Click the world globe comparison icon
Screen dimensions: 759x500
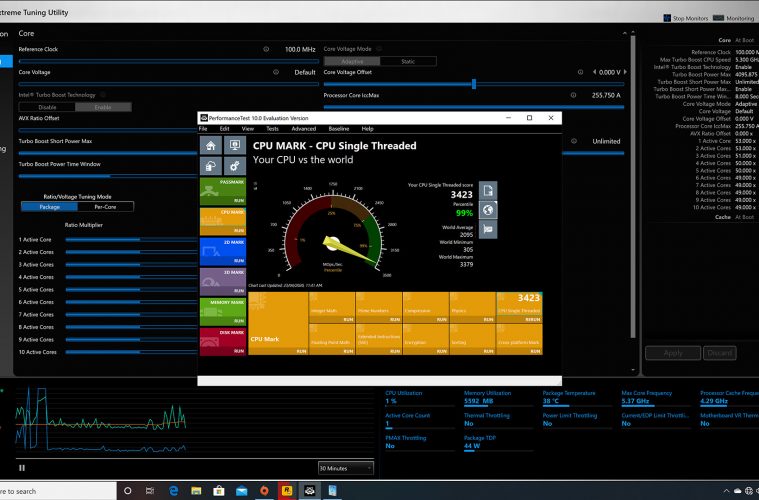[x=488, y=210]
